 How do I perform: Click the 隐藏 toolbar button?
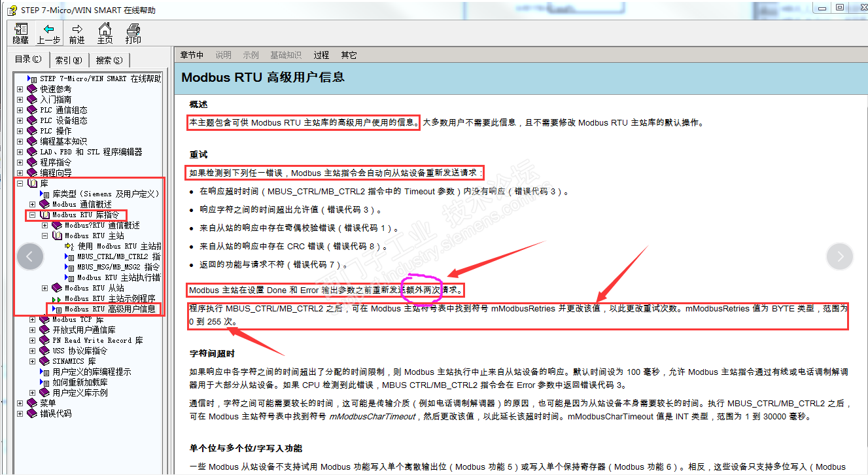pyautogui.click(x=21, y=33)
